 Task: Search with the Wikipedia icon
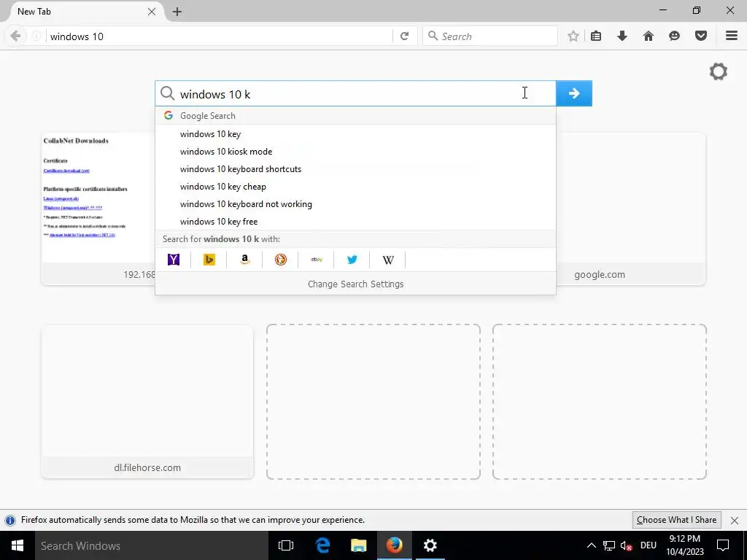(388, 260)
